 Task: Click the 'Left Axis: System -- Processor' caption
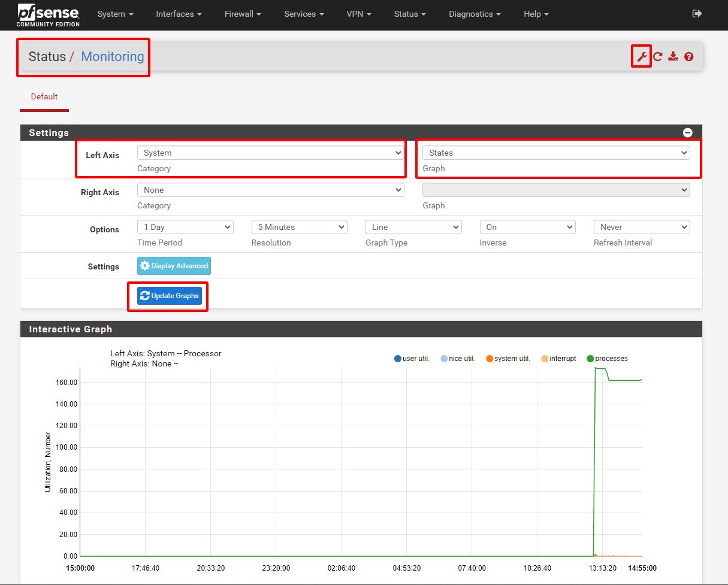click(x=166, y=353)
